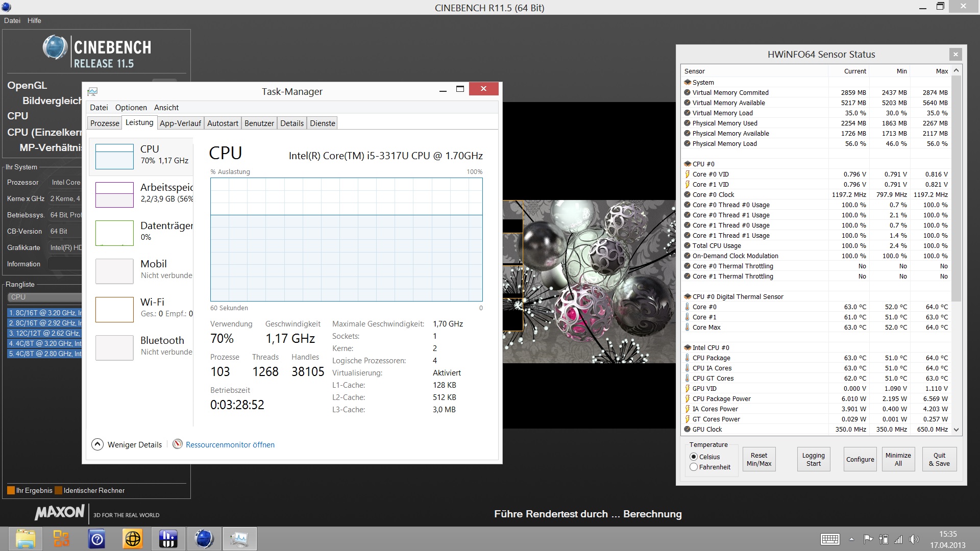Select the Celsius radio button
This screenshot has width=980, height=551.
pos(694,457)
